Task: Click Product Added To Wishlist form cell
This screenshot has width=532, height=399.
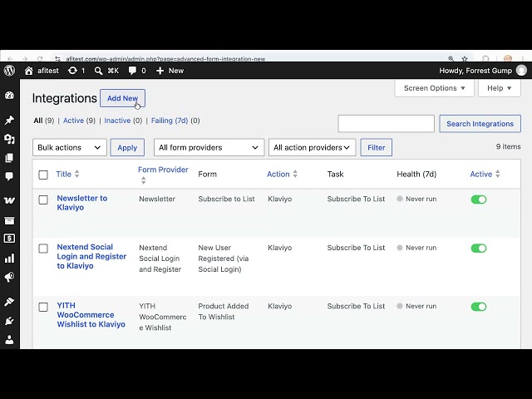Action: 224,312
